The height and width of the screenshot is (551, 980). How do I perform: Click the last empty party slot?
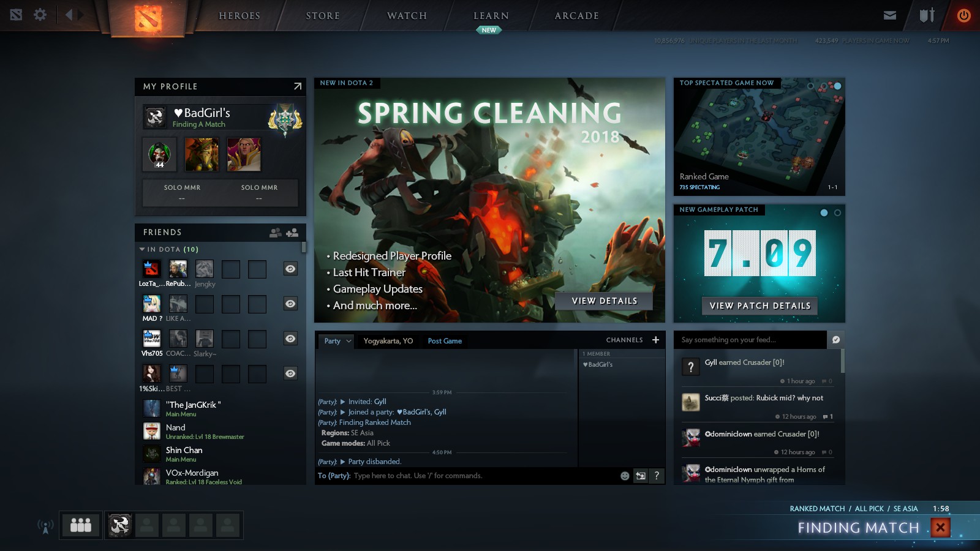[x=228, y=525]
